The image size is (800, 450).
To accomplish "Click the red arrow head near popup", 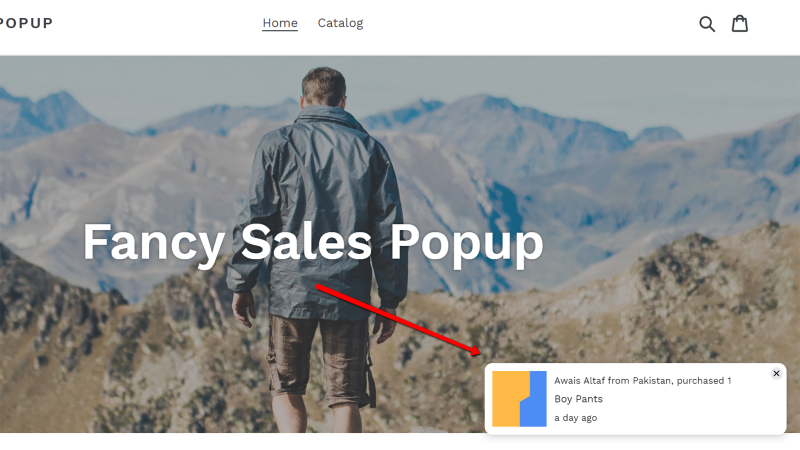I will (x=474, y=351).
